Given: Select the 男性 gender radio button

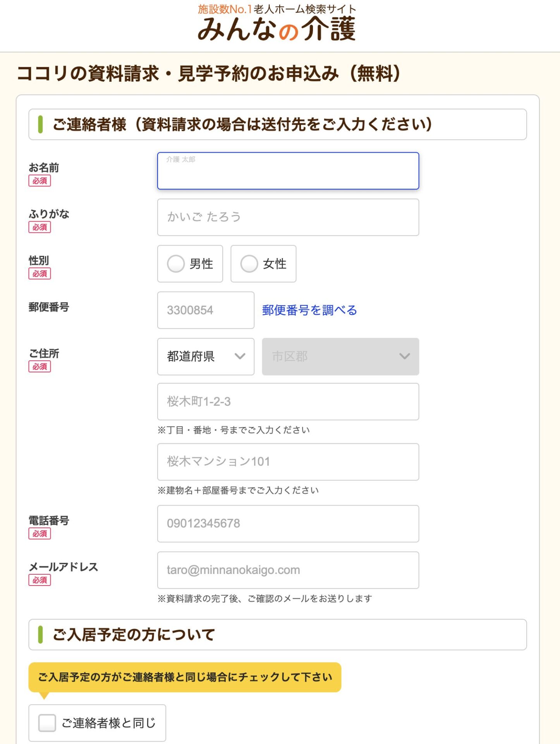Looking at the screenshot, I should pyautogui.click(x=177, y=264).
